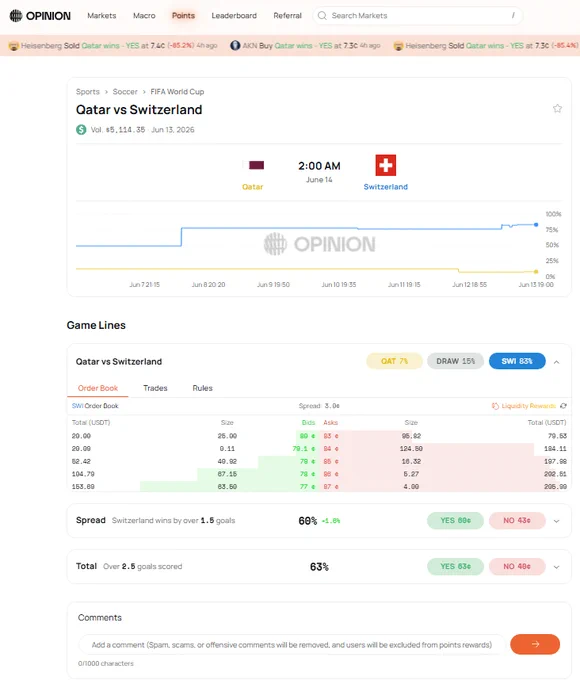Click the 83 ¢ ask price
Screen dimensions: 580x680
(x=331, y=436)
